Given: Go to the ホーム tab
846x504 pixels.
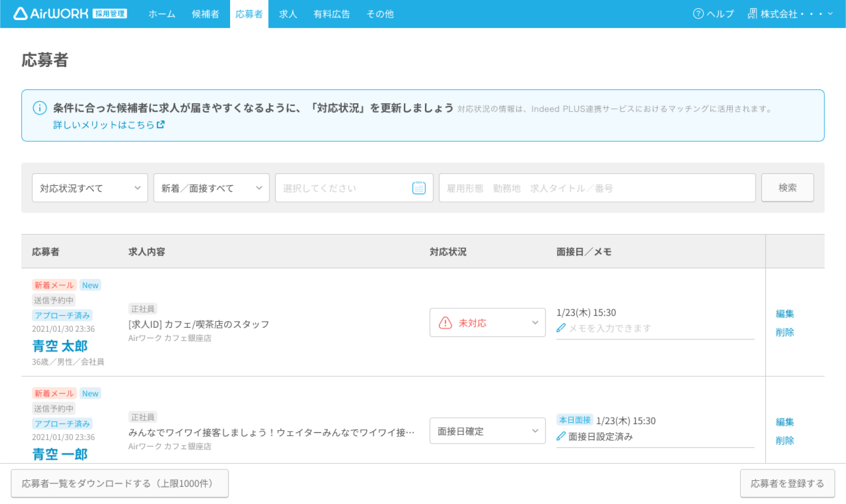Looking at the screenshot, I should click(162, 14).
